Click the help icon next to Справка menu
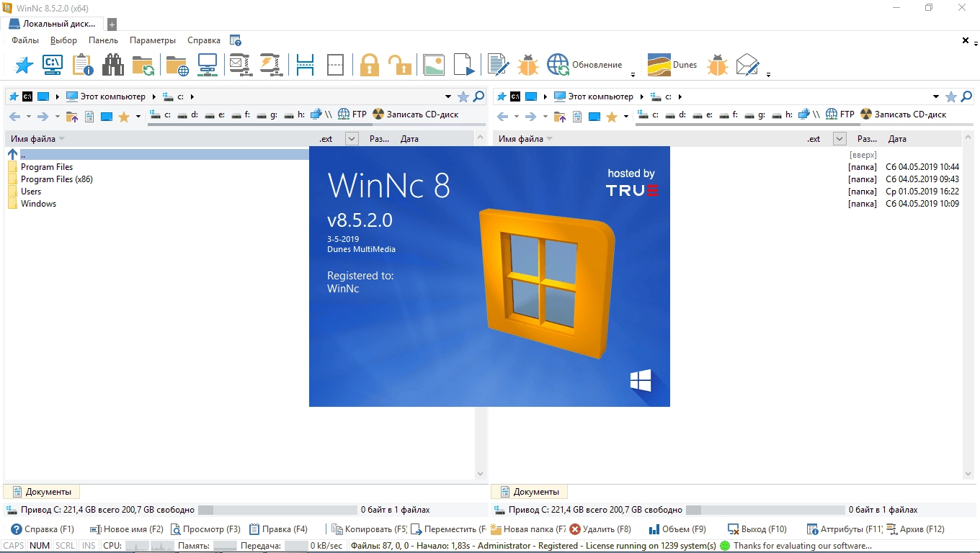 [x=236, y=40]
